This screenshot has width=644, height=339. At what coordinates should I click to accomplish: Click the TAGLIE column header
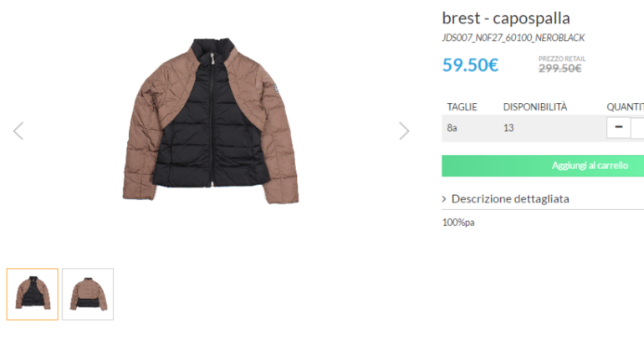[462, 107]
